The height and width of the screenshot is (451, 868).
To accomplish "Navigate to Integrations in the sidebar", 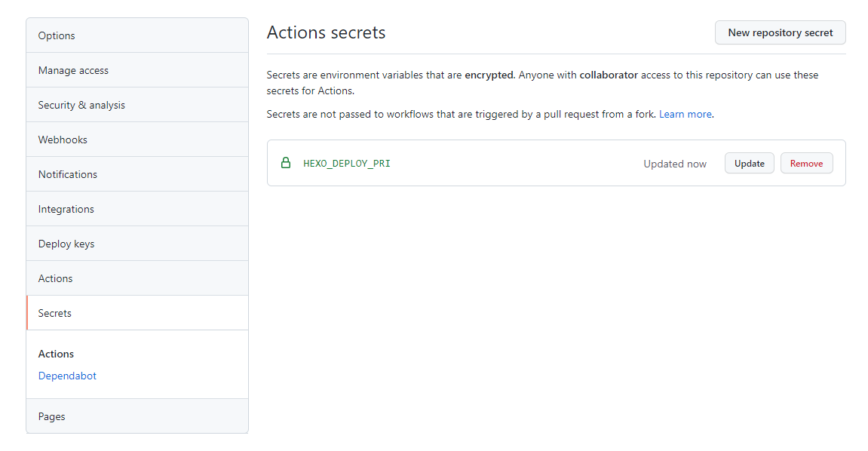I will [x=66, y=209].
